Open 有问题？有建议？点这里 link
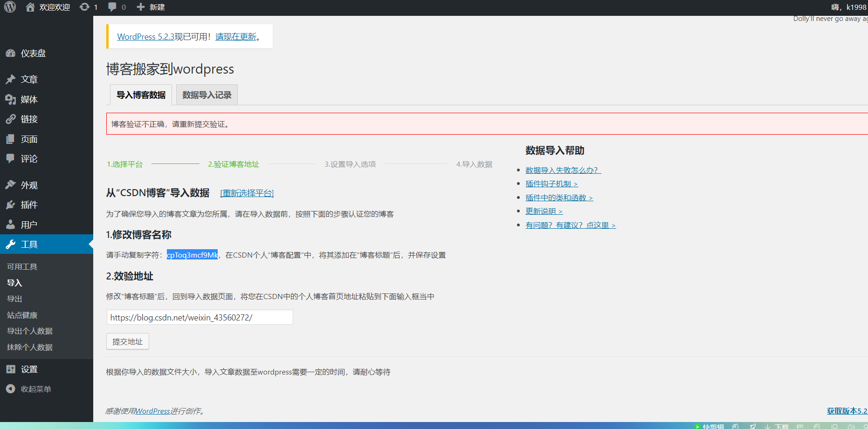The width and height of the screenshot is (868, 429). pos(571,225)
